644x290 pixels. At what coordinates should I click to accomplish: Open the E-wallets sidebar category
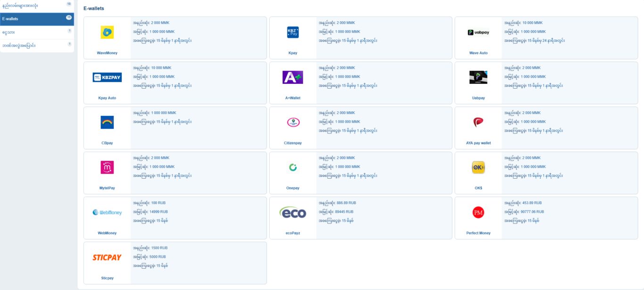tap(37, 19)
